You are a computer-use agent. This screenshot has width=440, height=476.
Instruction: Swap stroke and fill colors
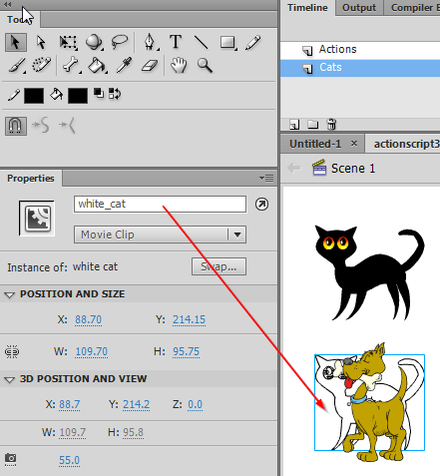tap(115, 94)
